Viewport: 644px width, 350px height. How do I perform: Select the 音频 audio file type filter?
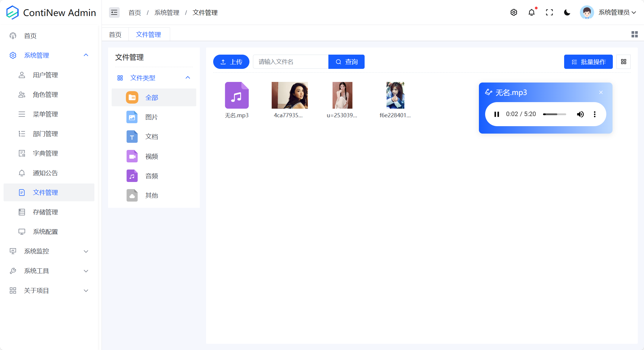pyautogui.click(x=151, y=176)
